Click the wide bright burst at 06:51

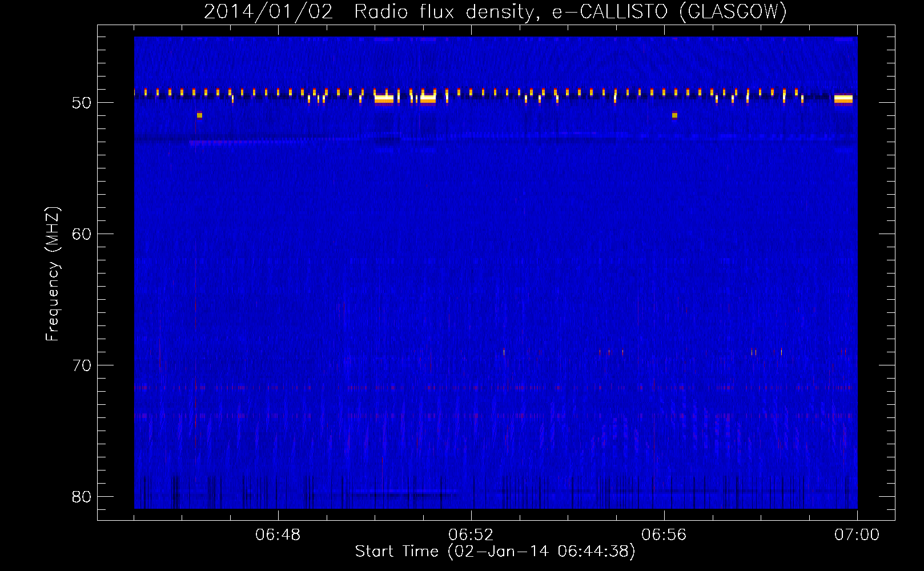[428, 99]
